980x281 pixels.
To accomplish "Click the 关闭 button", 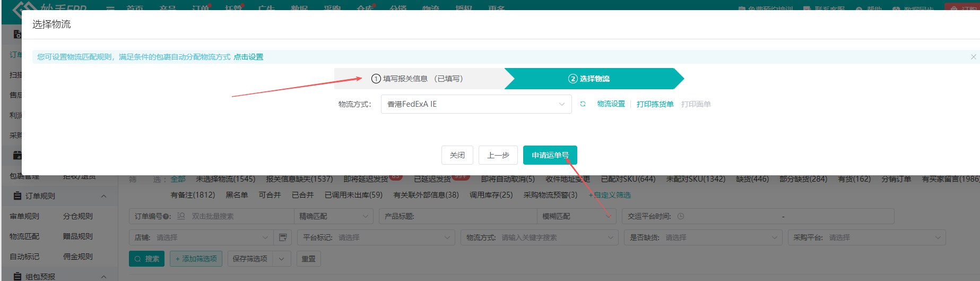I will coord(457,155).
